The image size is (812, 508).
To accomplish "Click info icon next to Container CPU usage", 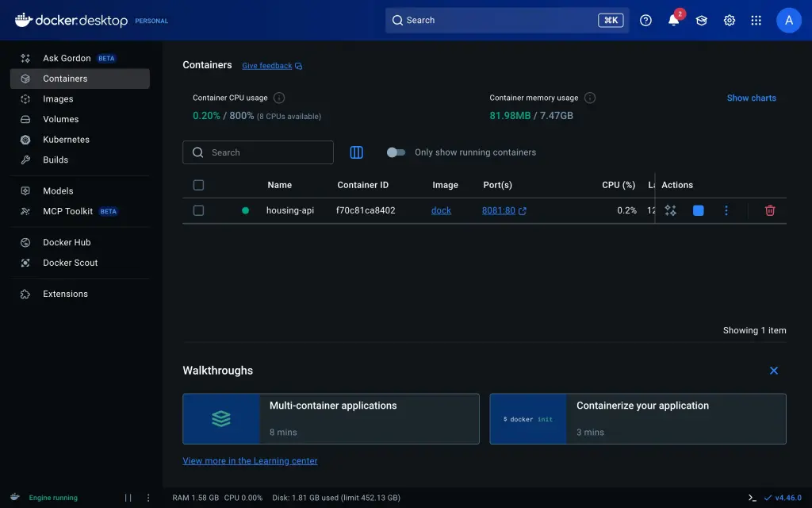I will click(278, 98).
